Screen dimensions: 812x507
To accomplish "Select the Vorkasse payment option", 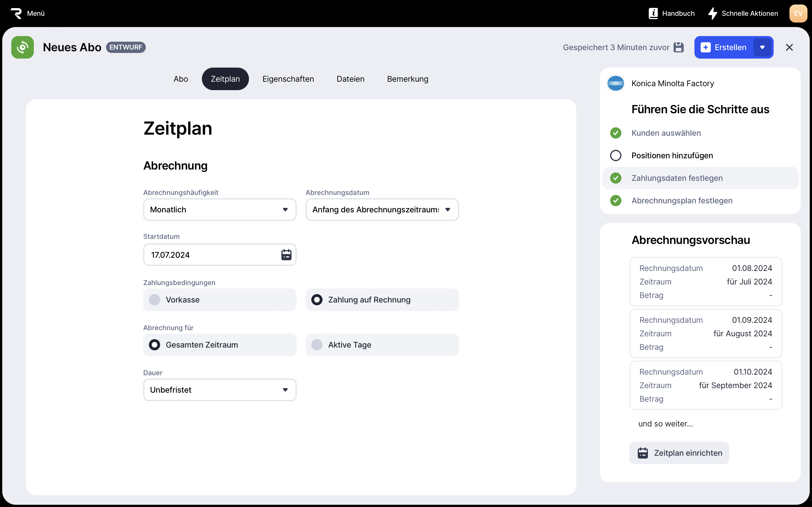I will (x=155, y=300).
